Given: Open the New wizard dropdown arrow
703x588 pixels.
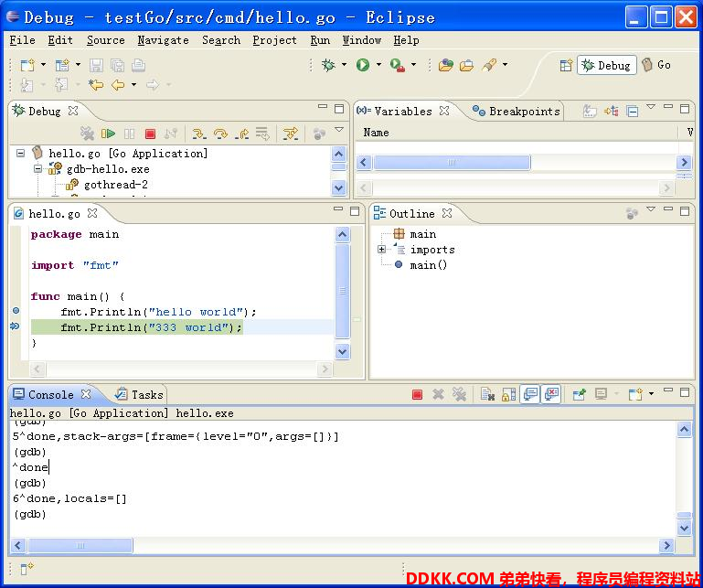Looking at the screenshot, I should (43, 65).
